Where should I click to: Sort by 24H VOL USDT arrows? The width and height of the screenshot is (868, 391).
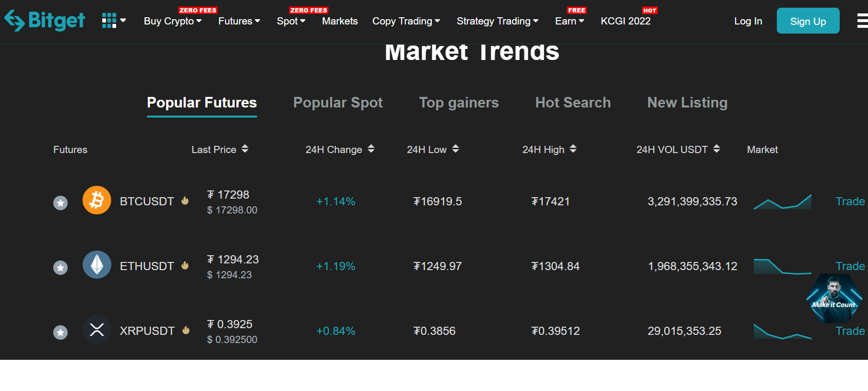tap(716, 149)
